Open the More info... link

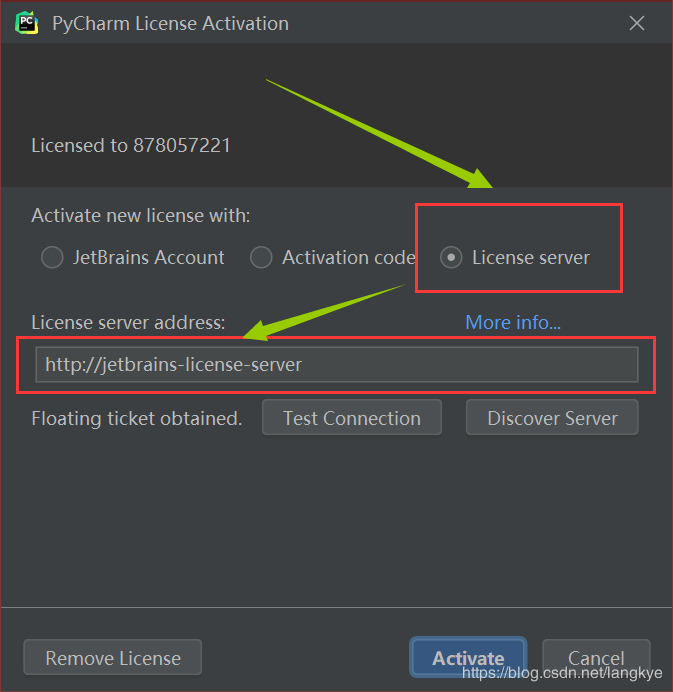point(513,322)
